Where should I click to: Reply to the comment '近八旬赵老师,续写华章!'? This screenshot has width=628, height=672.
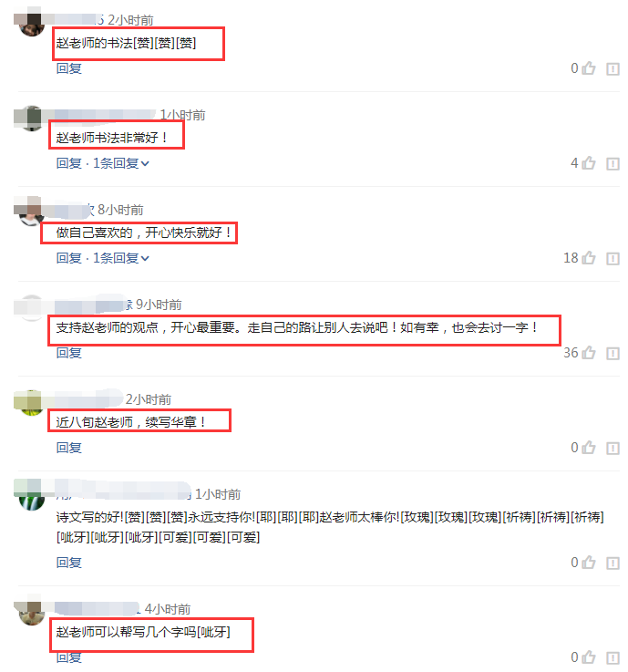click(x=69, y=448)
